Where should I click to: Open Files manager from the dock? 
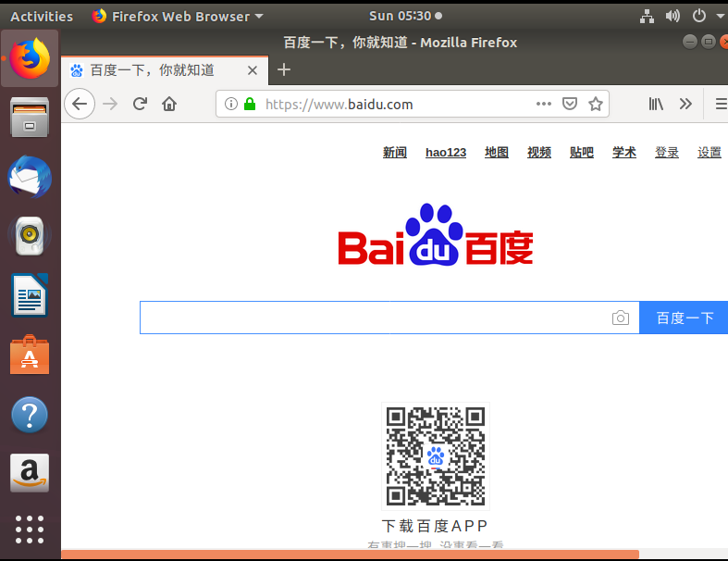pos(30,118)
